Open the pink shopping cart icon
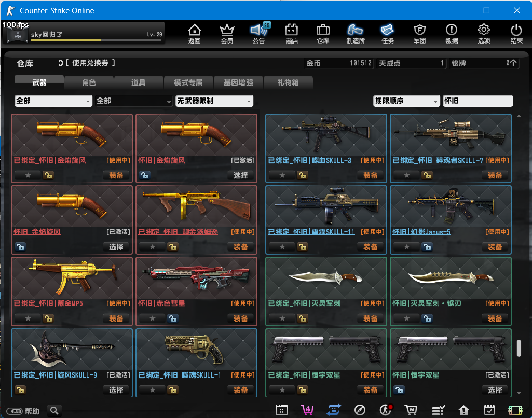Viewport: 532px width, 418px height. (x=307, y=410)
